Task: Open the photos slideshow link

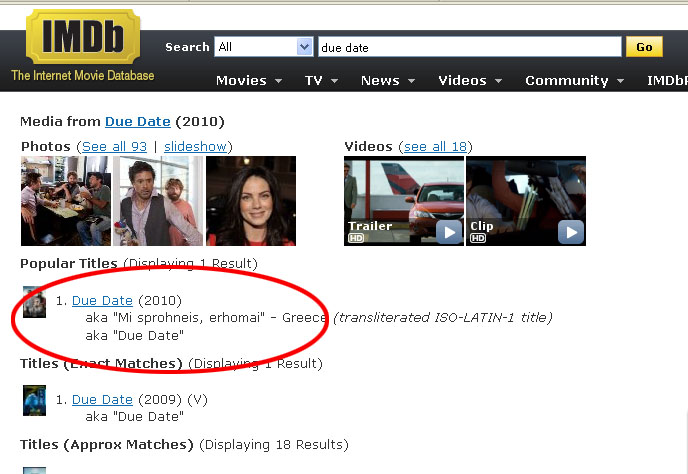Action: (195, 146)
